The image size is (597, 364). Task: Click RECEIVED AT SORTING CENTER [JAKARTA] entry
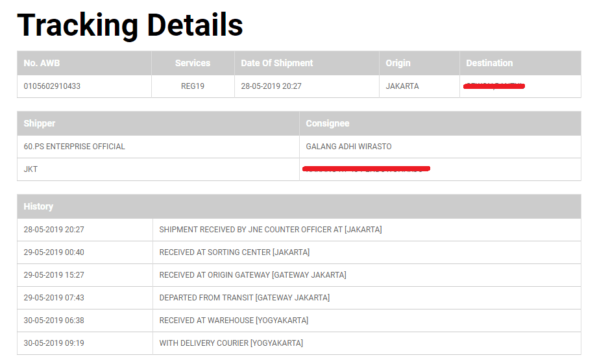tap(234, 252)
